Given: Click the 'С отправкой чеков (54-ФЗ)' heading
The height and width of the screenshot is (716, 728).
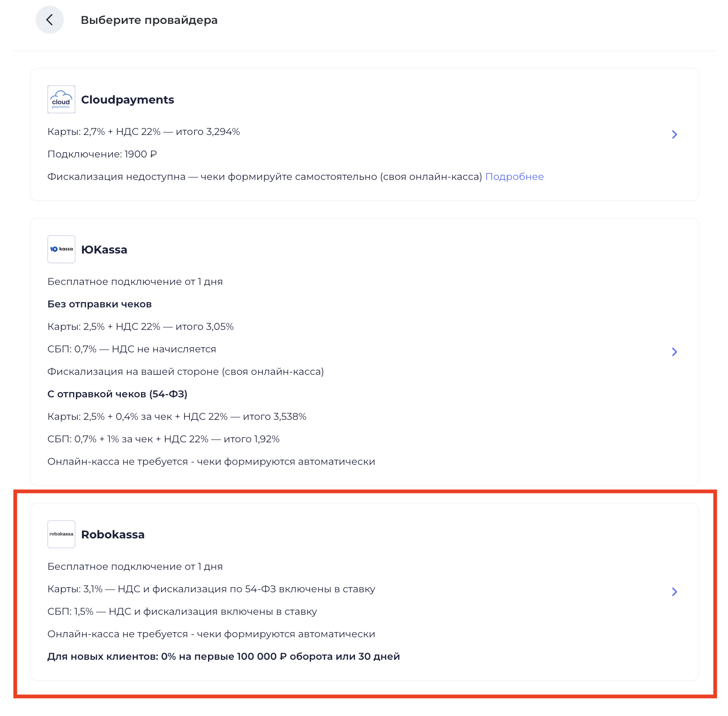Looking at the screenshot, I should 117,394.
